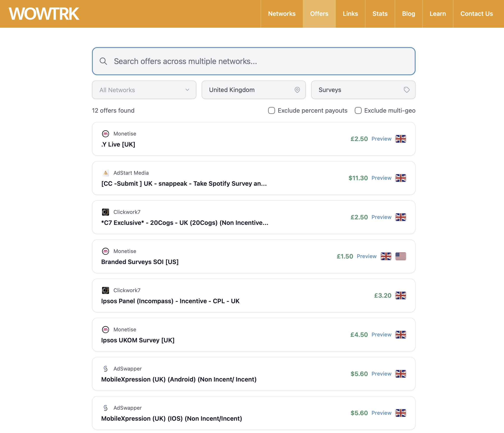Click the AdSwapper logo on Android offer
Screen dimensions: 504x433
click(x=105, y=369)
